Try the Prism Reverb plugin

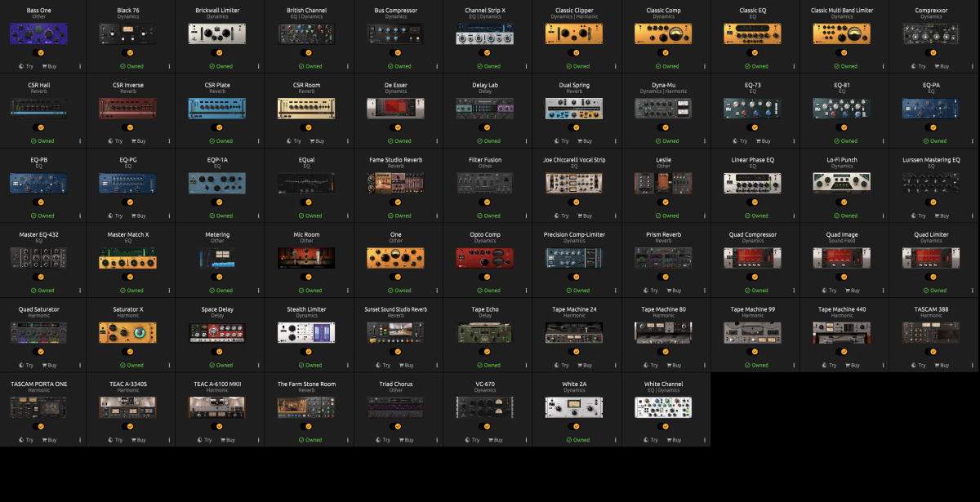[x=649, y=291]
